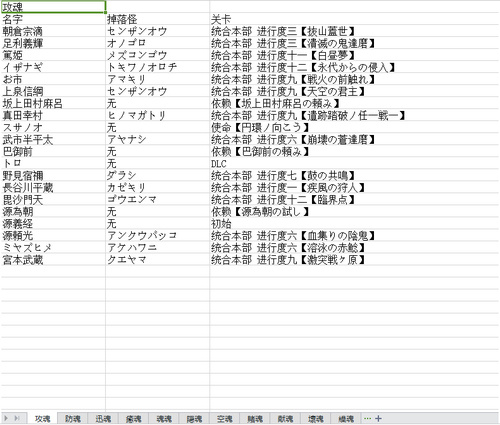
Task: Select the cell 真田幸村
Action: [x=53, y=115]
